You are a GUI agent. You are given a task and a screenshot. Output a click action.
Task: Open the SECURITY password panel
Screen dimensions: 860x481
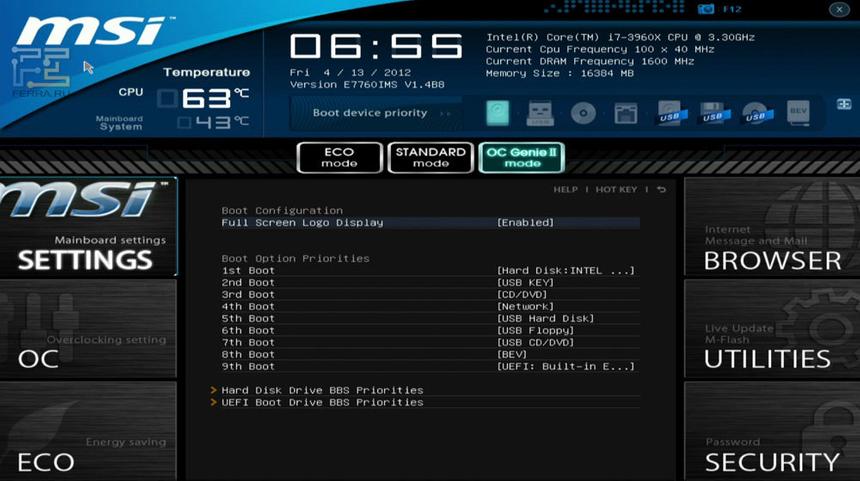(772, 431)
